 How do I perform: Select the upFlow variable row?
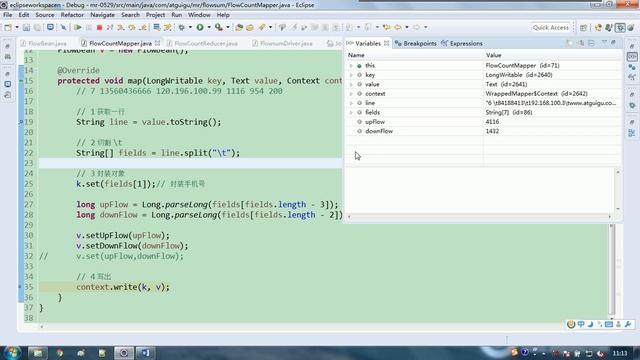click(483, 122)
